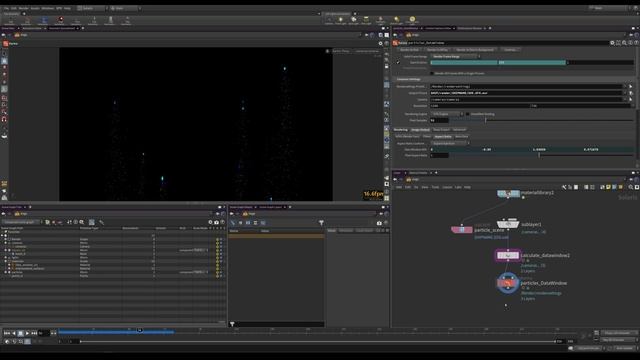
Task: Click the camera icon in scene graph details
Action: pos(379,223)
